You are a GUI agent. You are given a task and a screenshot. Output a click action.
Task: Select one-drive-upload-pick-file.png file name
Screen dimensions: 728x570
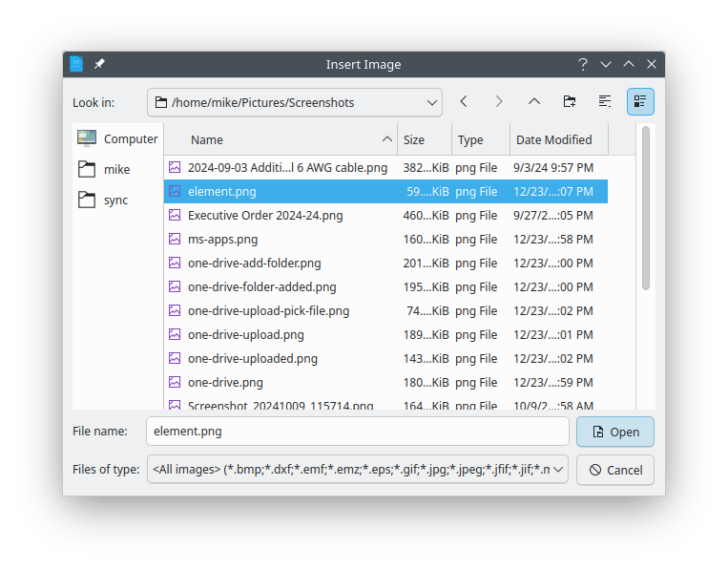[268, 311]
